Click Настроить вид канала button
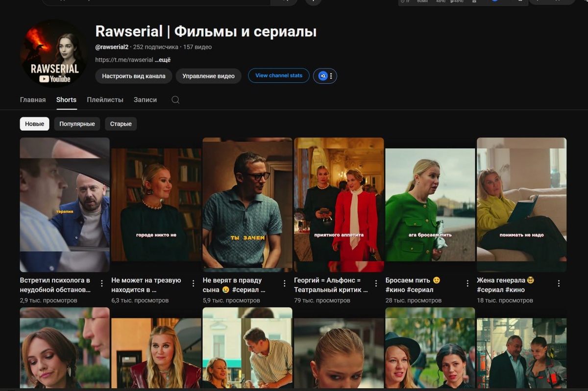588x391 pixels. 133,76
